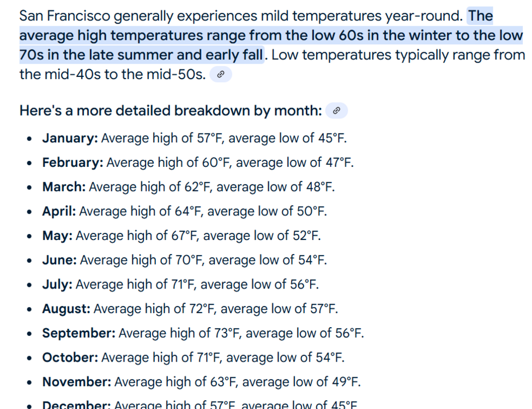Click the bold "May:" label
532x409 pixels.
click(57, 236)
